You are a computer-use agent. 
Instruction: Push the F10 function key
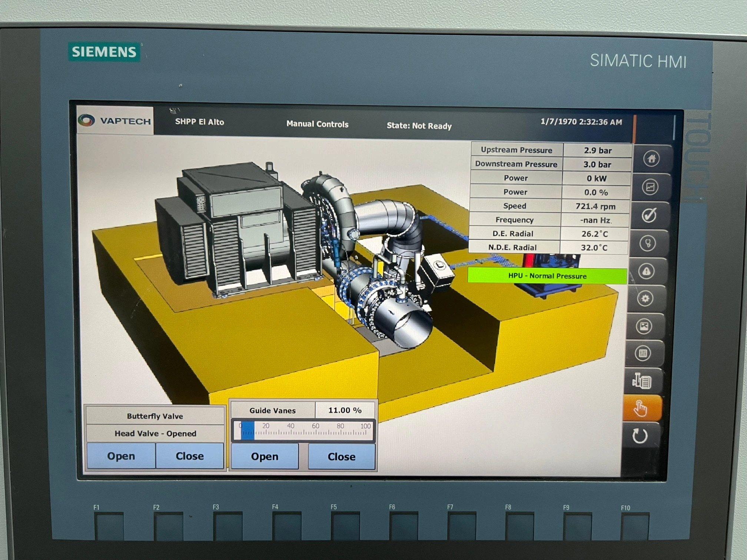(635, 526)
